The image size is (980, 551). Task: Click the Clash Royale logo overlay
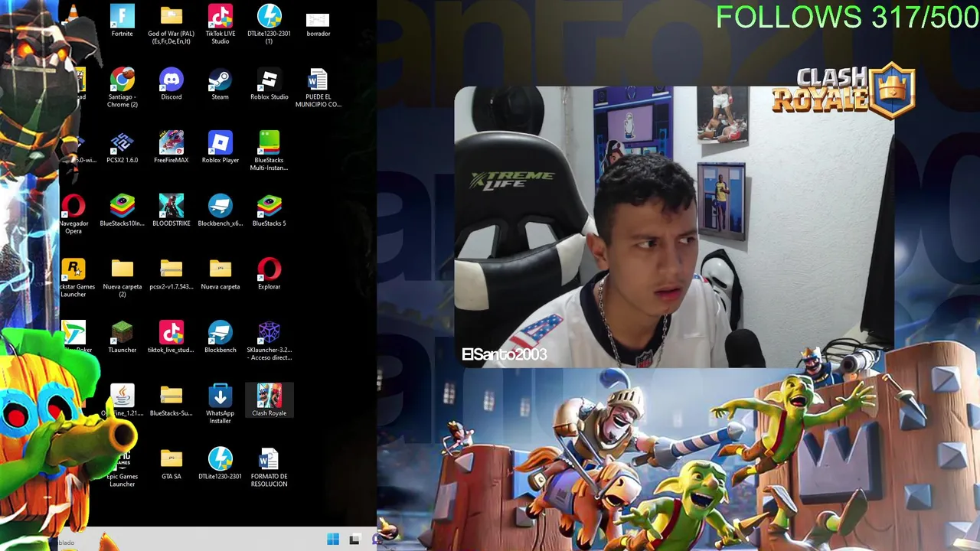pos(844,90)
